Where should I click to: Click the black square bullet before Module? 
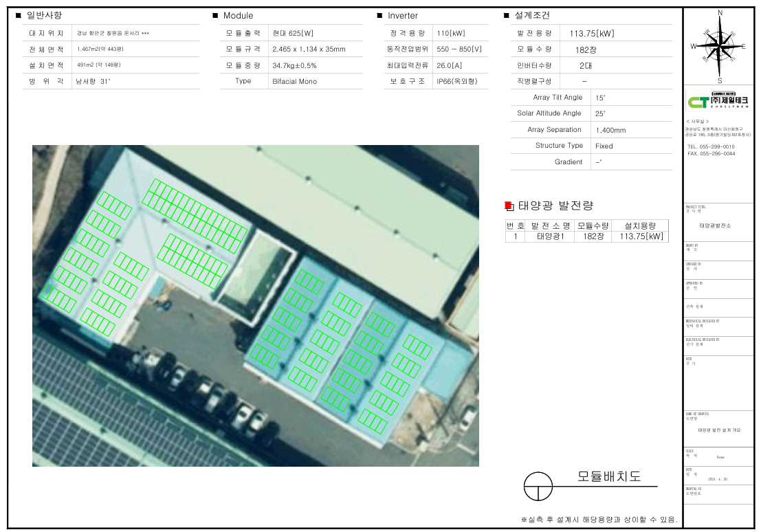click(x=215, y=15)
